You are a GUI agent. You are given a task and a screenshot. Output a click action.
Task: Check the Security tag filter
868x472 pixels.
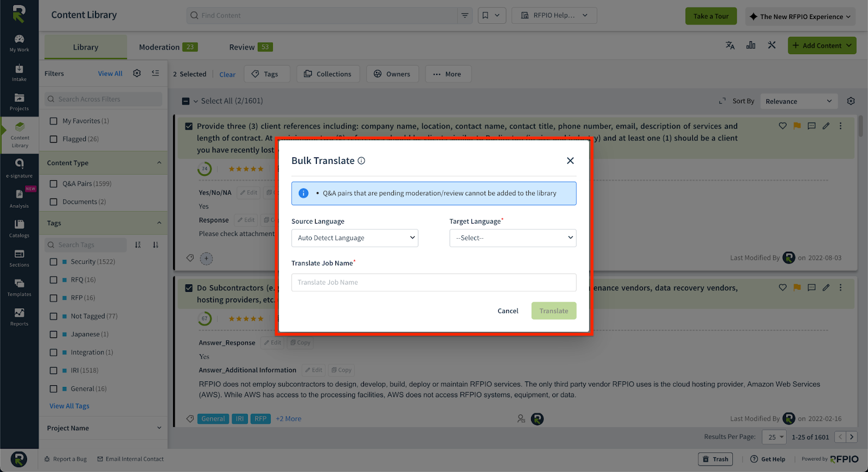click(53, 261)
